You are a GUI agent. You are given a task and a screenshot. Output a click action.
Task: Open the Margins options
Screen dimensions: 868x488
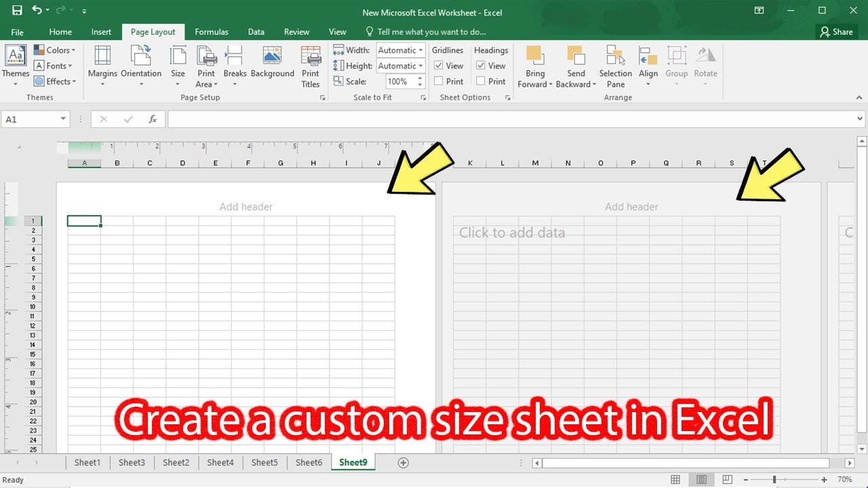point(102,66)
